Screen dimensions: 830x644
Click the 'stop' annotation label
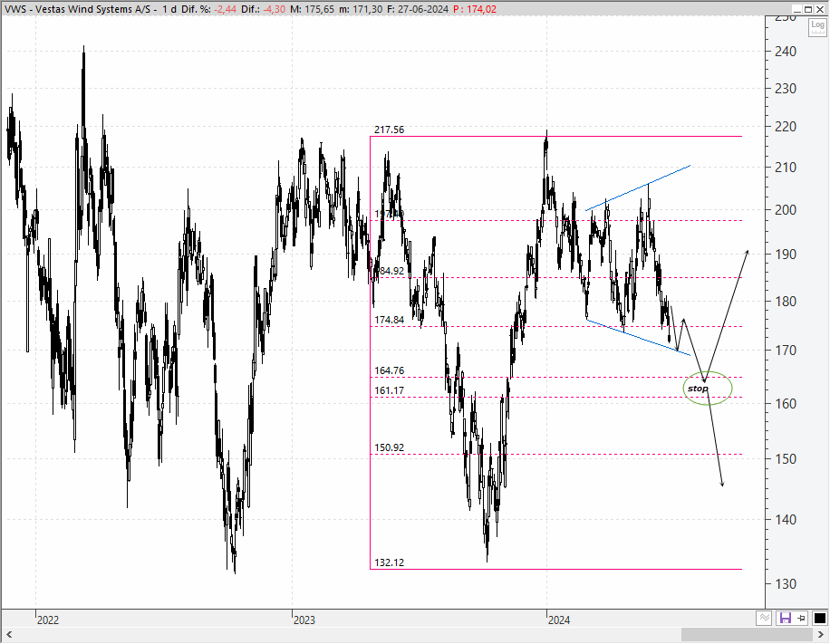(698, 389)
